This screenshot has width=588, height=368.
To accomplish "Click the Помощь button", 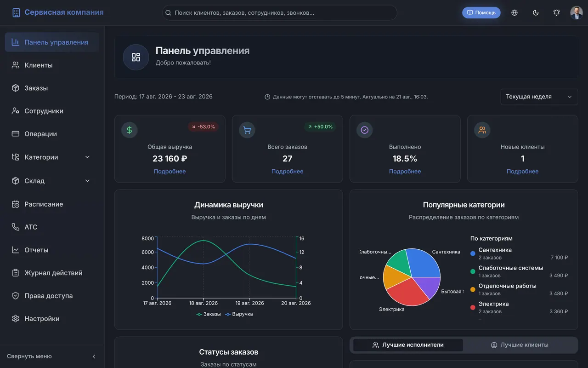I will tap(481, 13).
